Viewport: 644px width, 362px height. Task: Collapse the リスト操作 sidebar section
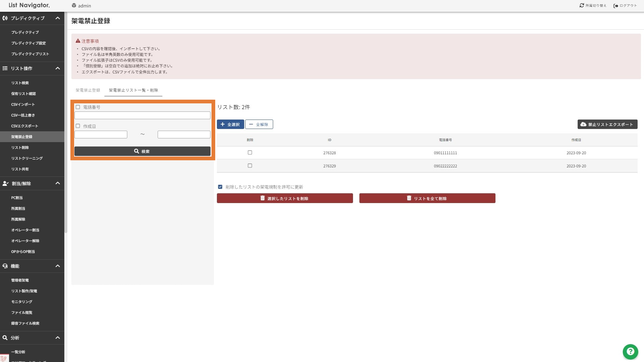(x=58, y=68)
